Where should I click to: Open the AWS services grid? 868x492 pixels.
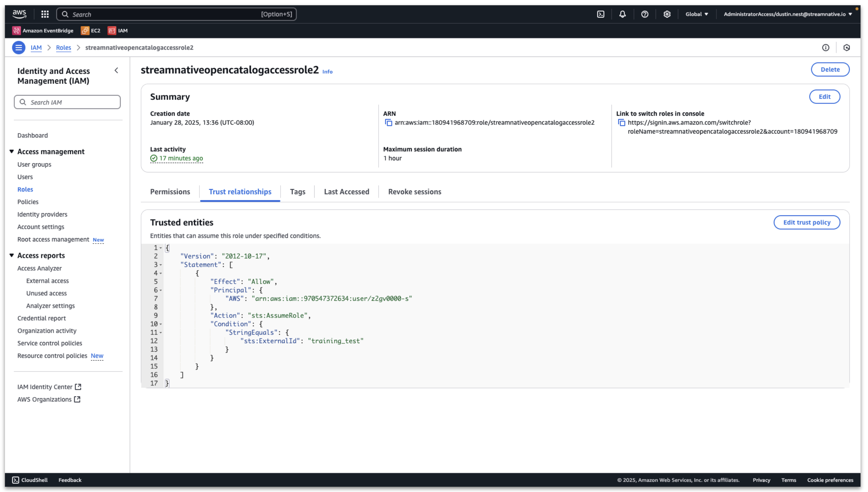[45, 14]
